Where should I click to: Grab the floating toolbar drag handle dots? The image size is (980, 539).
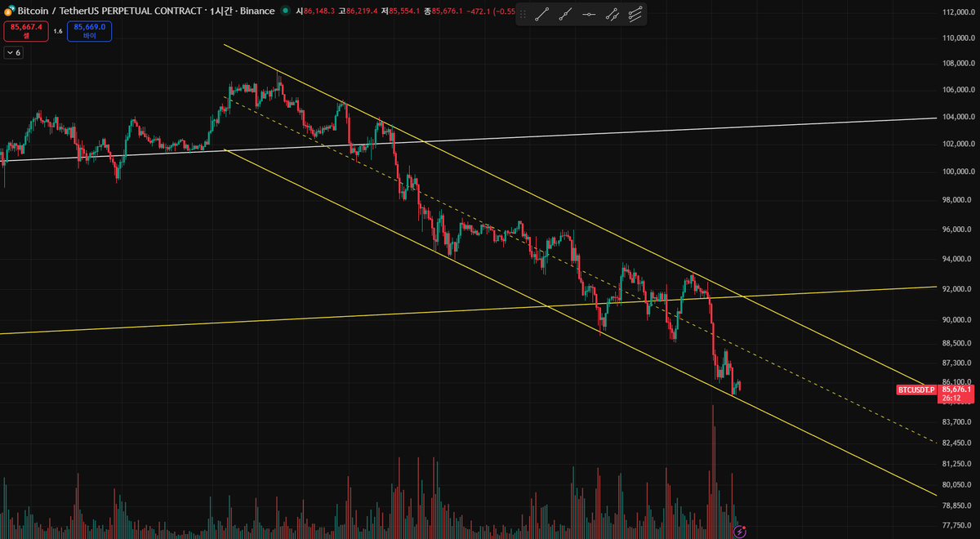523,14
